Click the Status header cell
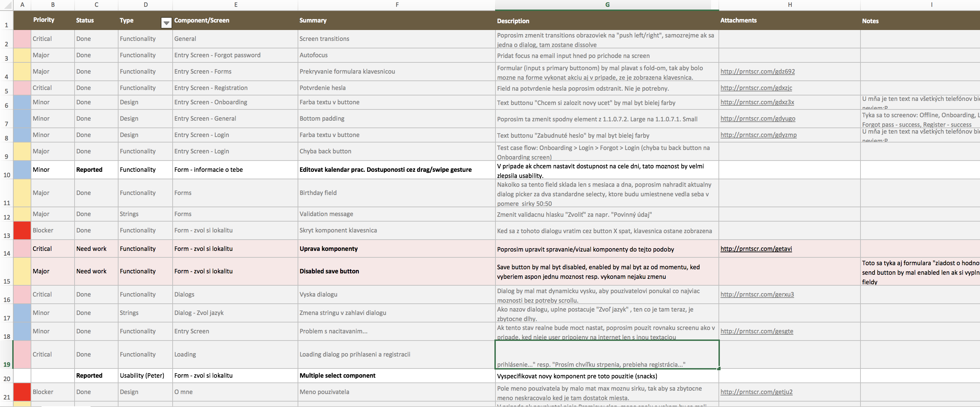The height and width of the screenshot is (407, 980). (96, 20)
